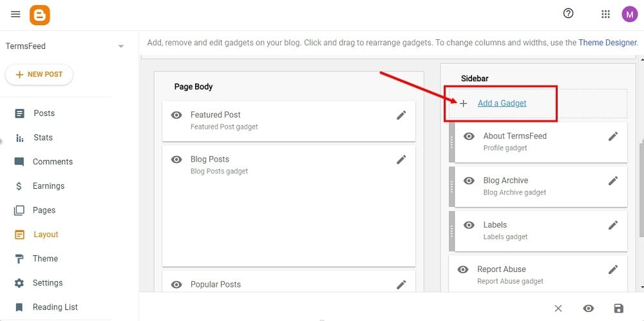Create a post with NEW POST button

(x=39, y=75)
